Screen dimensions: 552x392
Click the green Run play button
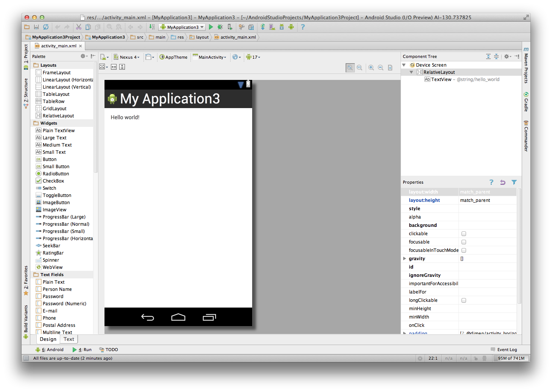[211, 27]
